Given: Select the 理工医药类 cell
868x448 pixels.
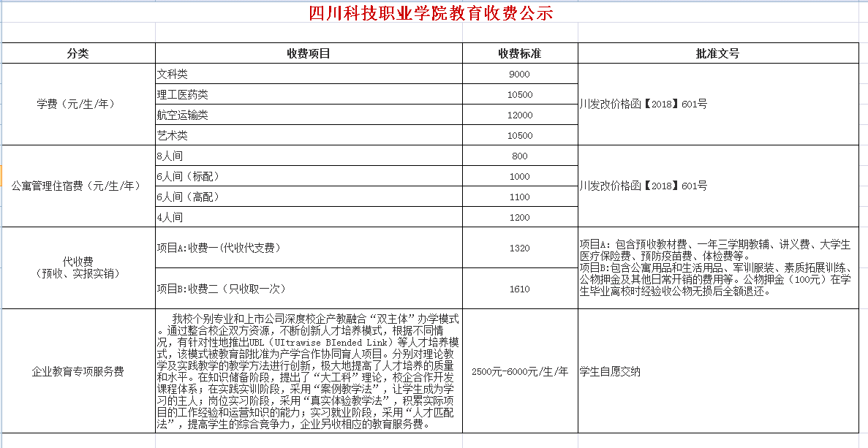Looking at the screenshot, I should point(309,94).
